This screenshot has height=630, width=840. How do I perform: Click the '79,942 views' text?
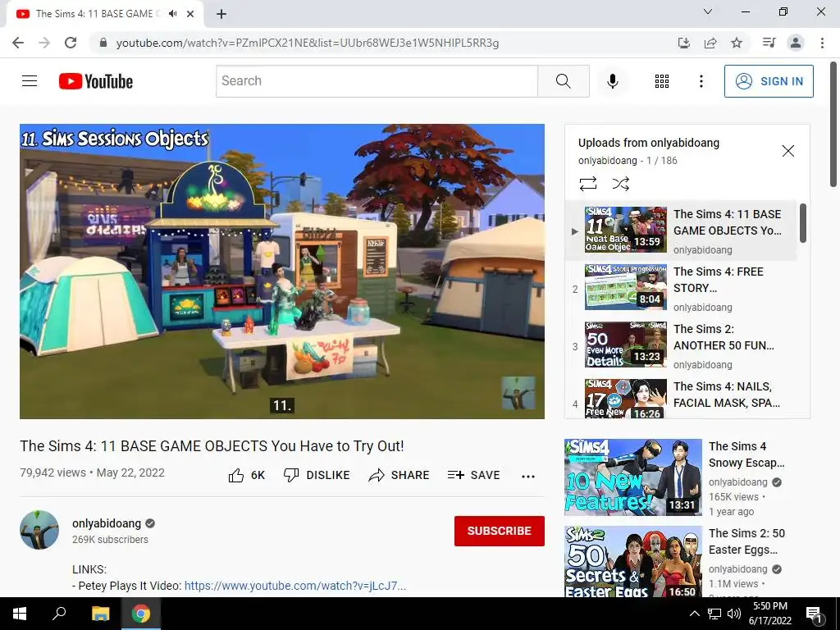[53, 472]
